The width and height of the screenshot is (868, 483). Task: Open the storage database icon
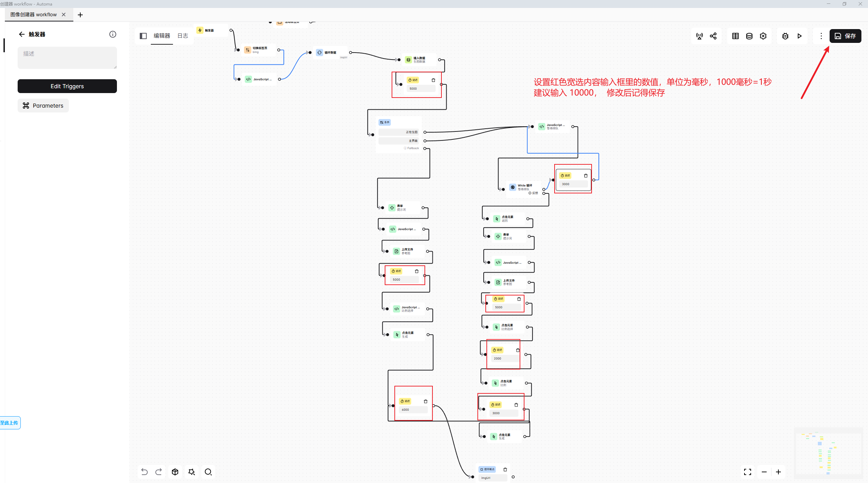pyautogui.click(x=749, y=36)
